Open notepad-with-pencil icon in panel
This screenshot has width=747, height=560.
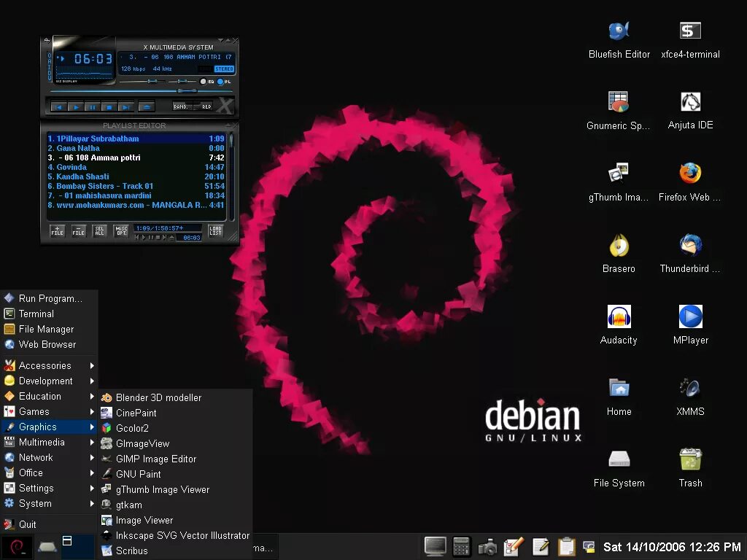coord(541,547)
